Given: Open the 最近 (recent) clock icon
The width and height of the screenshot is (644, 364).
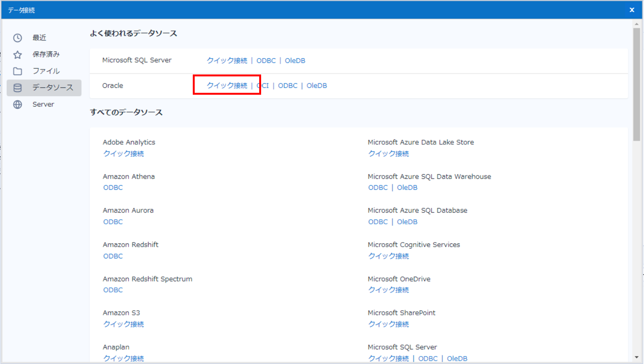Looking at the screenshot, I should point(18,38).
